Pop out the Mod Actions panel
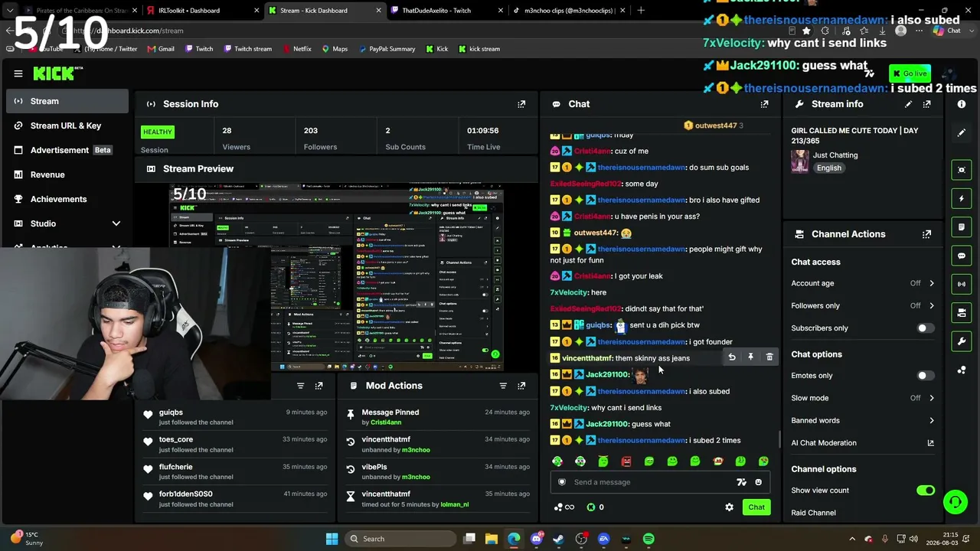This screenshot has width=980, height=551. [x=521, y=386]
